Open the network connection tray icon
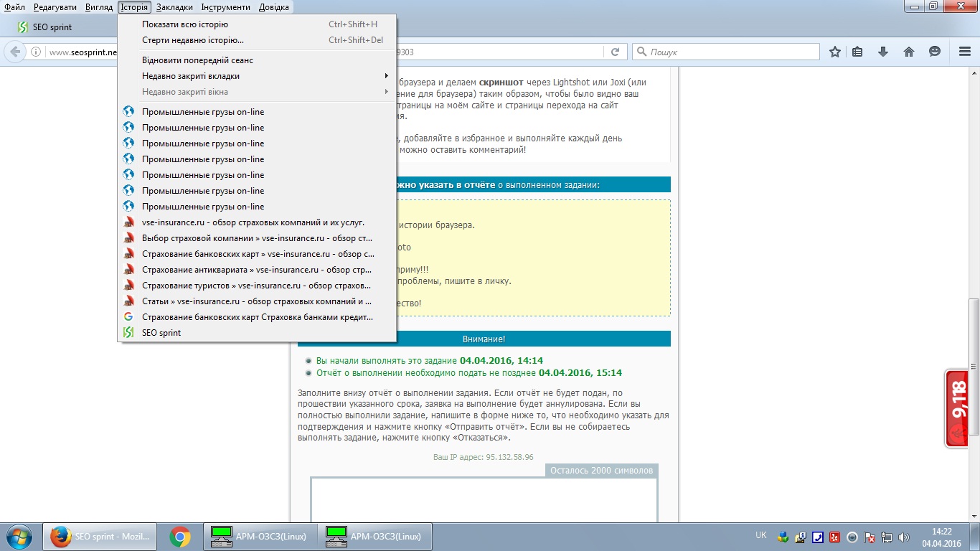Image resolution: width=980 pixels, height=551 pixels. pos(887,537)
